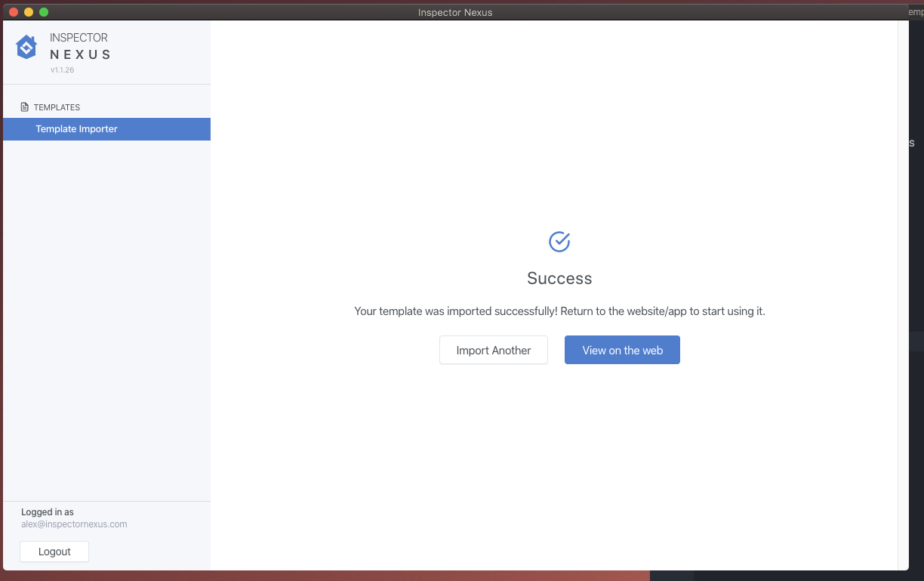This screenshot has height=581, width=924.
Task: Open Template Importer in the sidebar
Action: (x=77, y=129)
